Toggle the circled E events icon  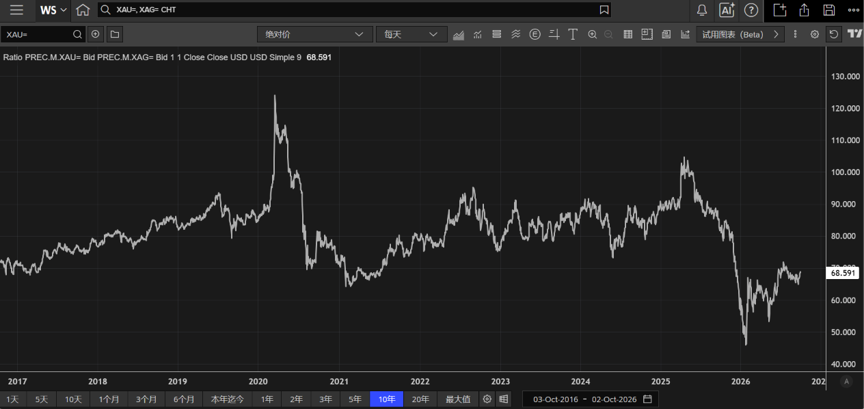534,35
